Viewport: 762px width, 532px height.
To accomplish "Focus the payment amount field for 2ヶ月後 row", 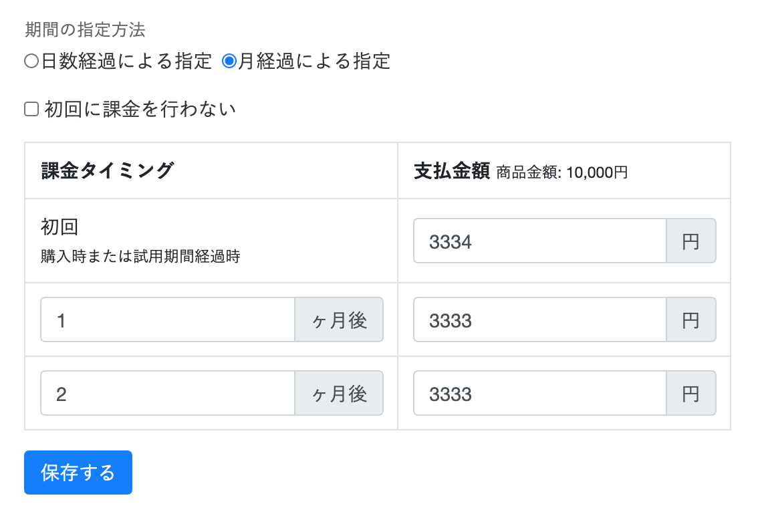I will click(539, 394).
